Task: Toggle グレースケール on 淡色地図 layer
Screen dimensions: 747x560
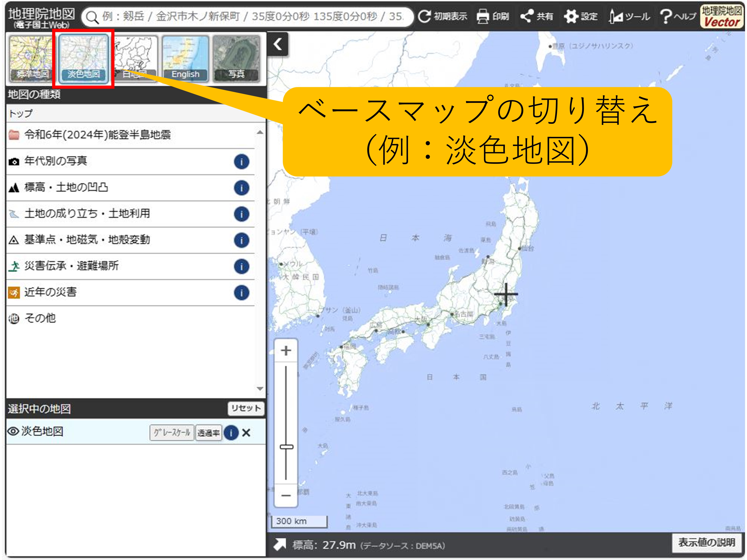Action: (172, 433)
